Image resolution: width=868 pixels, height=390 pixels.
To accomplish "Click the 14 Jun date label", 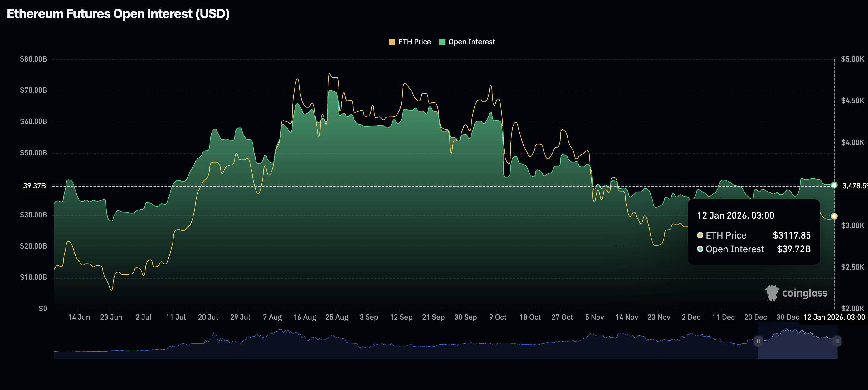I will (79, 317).
